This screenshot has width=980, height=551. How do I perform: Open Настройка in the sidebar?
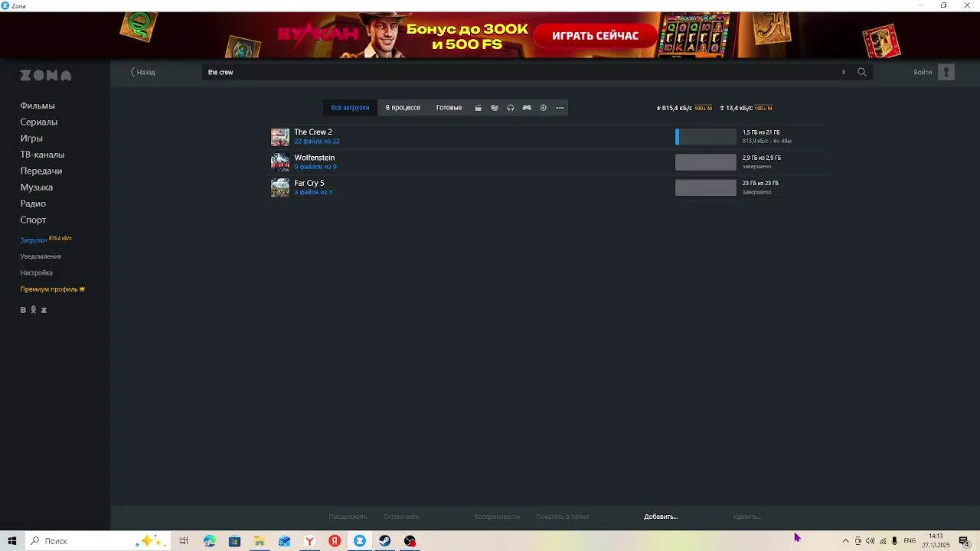(37, 272)
